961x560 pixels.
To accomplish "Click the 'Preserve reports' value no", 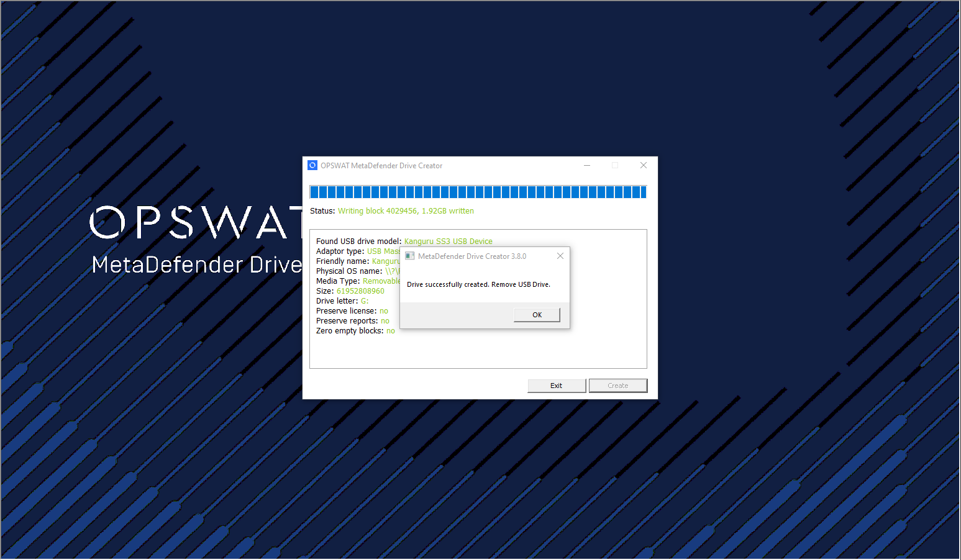I will [385, 321].
